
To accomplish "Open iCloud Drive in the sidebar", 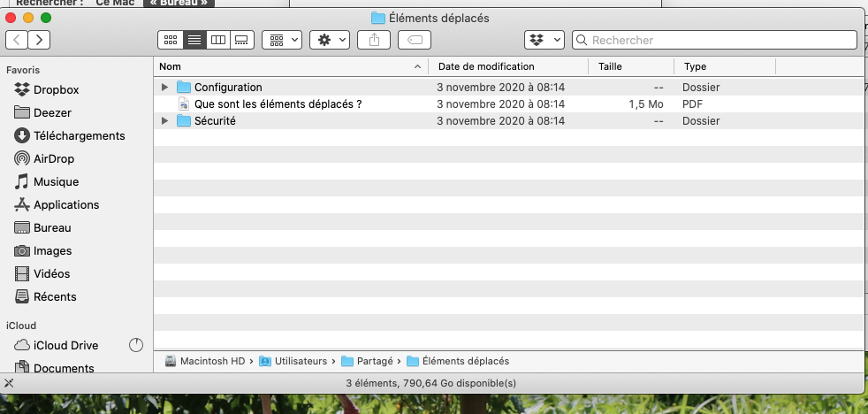I will (x=56, y=345).
